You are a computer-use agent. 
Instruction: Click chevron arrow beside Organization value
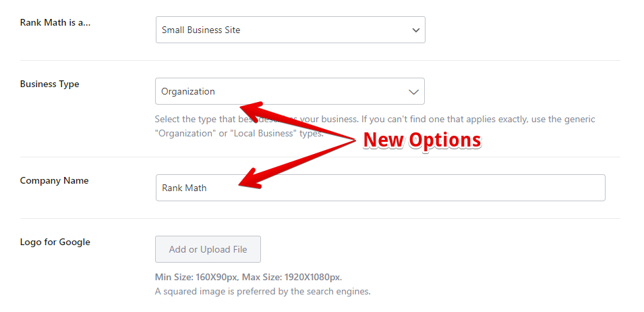(413, 92)
